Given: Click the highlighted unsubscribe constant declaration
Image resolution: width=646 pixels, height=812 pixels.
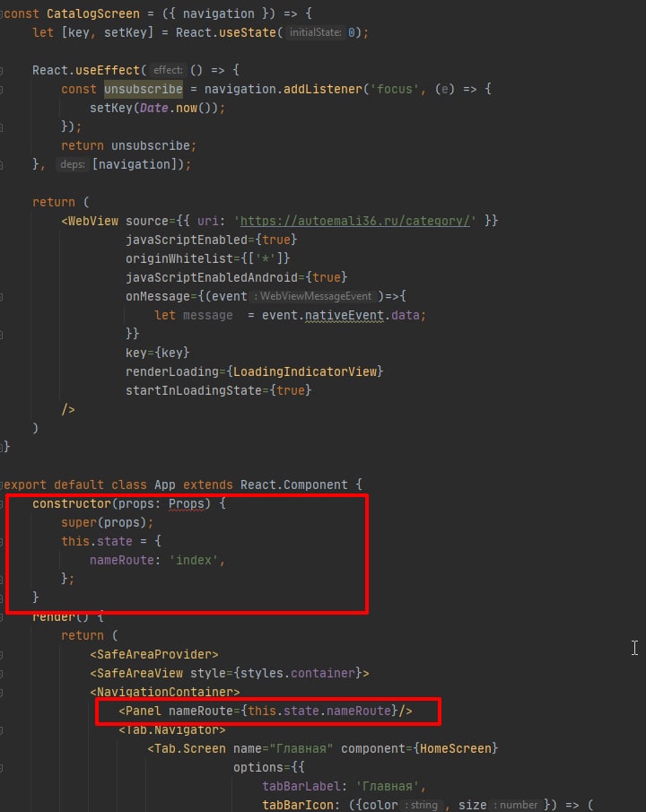Looking at the screenshot, I should click(x=144, y=89).
